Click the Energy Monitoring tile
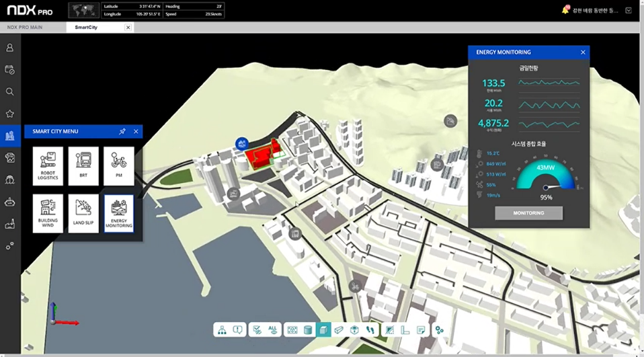Viewport: 644px width, 357px height. pos(119,213)
